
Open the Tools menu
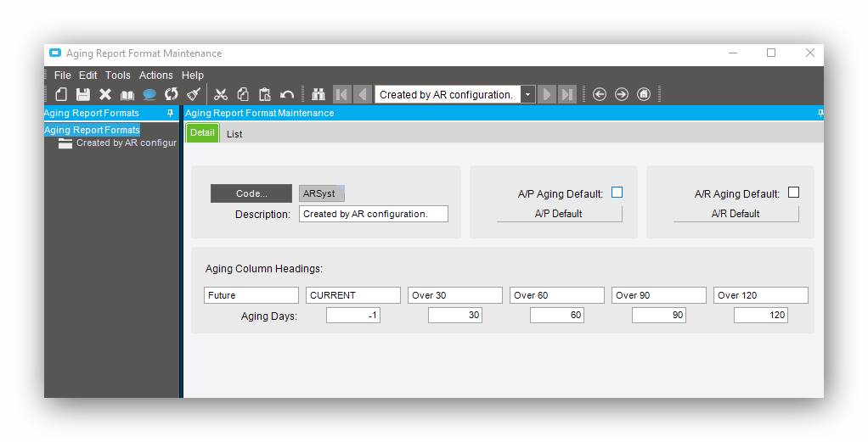pyautogui.click(x=118, y=76)
